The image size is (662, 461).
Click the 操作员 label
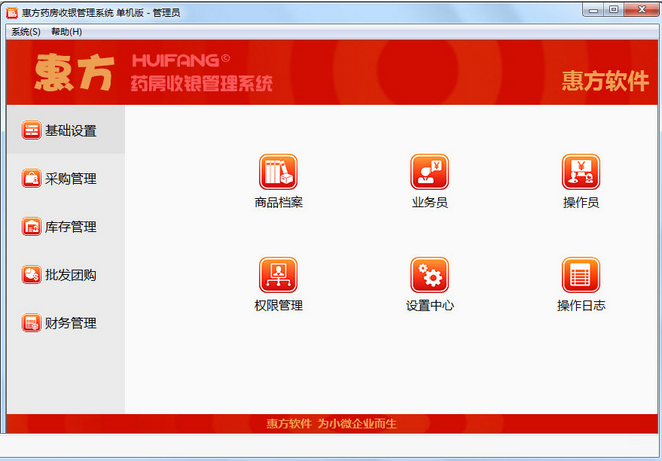pos(581,203)
